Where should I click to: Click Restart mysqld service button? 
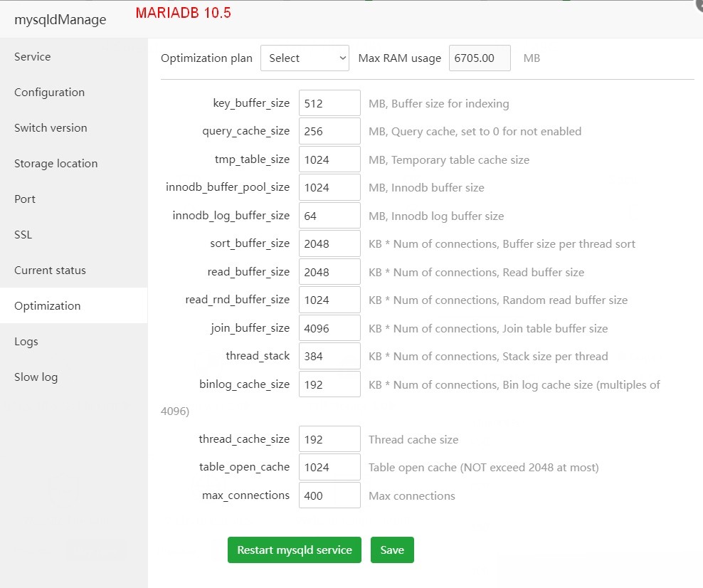tap(295, 550)
